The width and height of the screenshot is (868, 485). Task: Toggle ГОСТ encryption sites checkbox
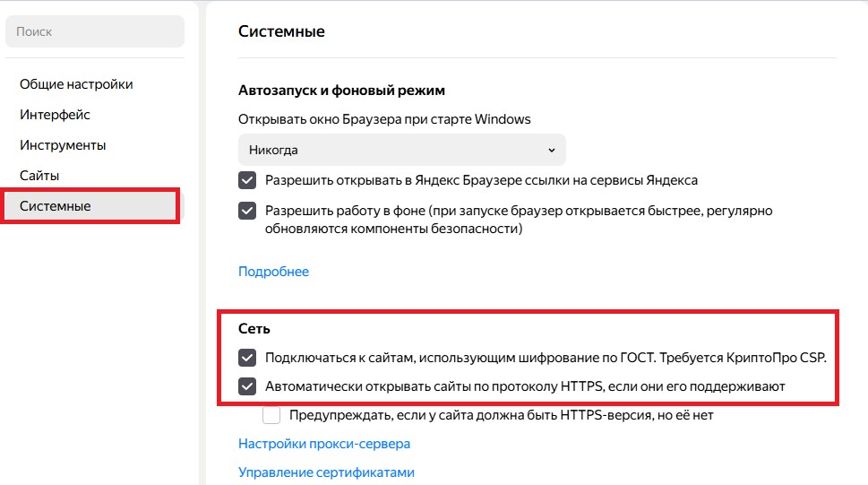(247, 358)
